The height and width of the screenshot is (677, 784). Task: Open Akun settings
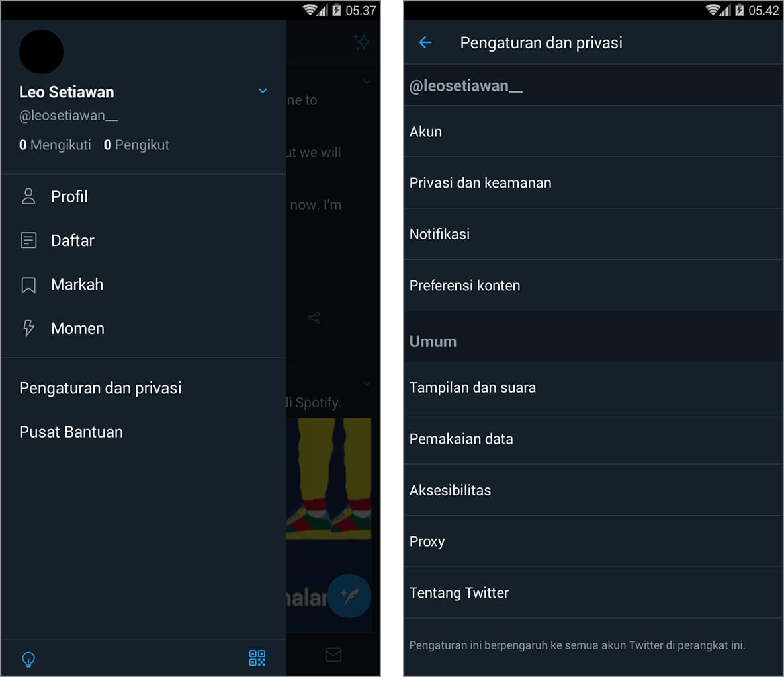coord(593,132)
